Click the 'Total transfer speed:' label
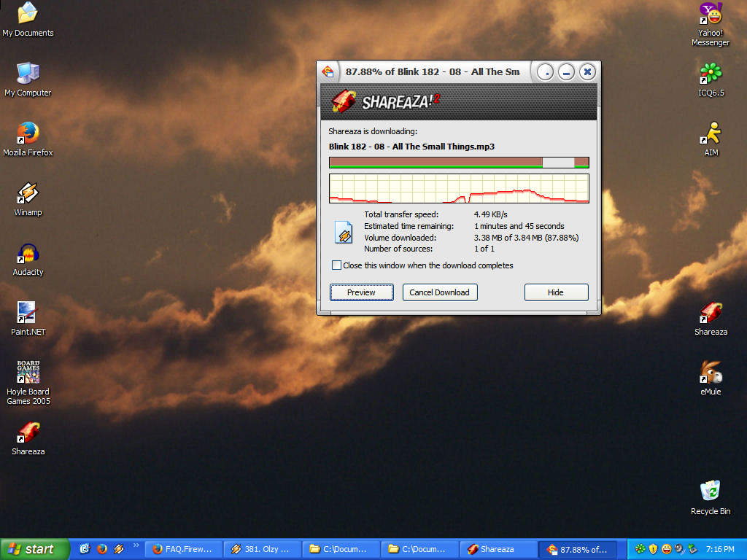 pos(401,214)
